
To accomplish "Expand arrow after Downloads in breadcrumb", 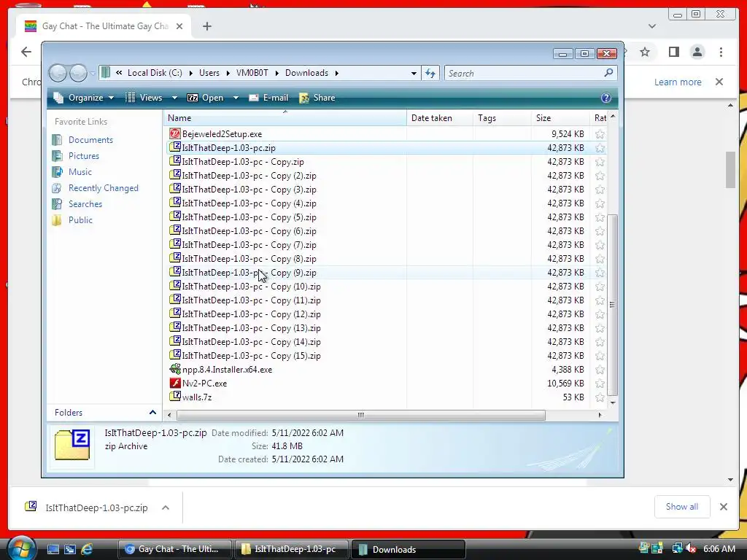I will coord(337,73).
